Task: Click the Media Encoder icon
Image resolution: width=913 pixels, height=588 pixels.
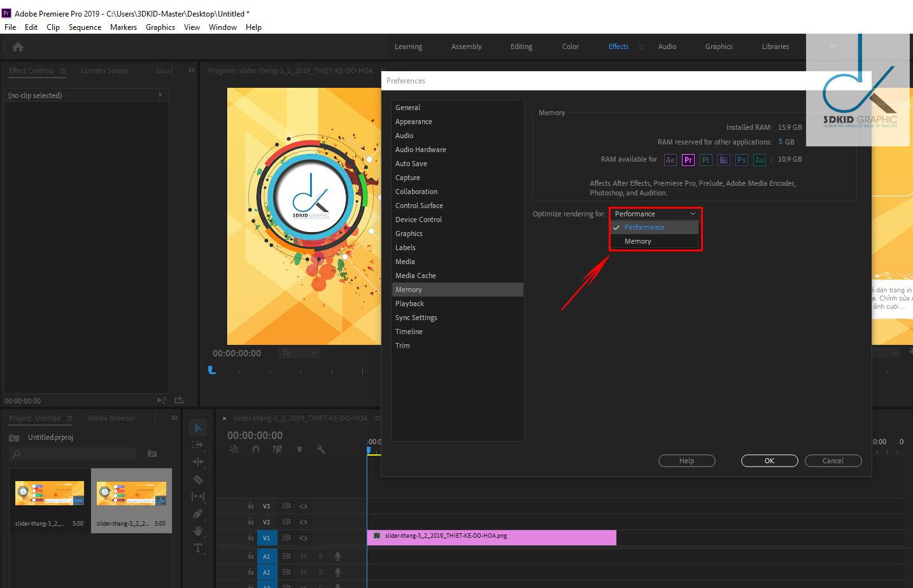Action: pos(724,160)
